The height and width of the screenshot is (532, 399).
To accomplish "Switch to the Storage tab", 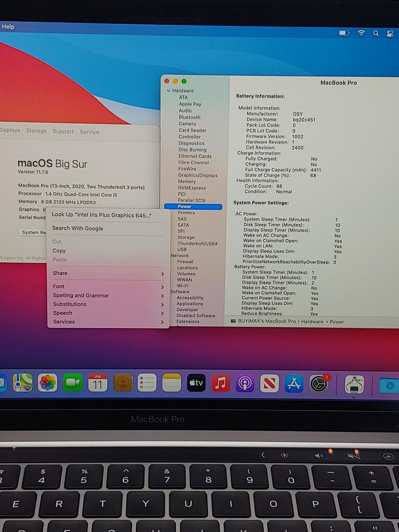I will [x=36, y=131].
